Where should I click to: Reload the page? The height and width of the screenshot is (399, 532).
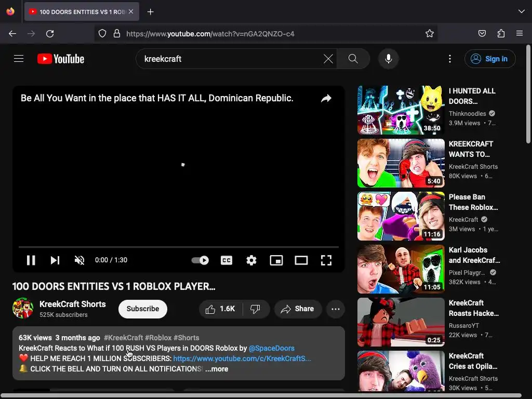click(50, 34)
